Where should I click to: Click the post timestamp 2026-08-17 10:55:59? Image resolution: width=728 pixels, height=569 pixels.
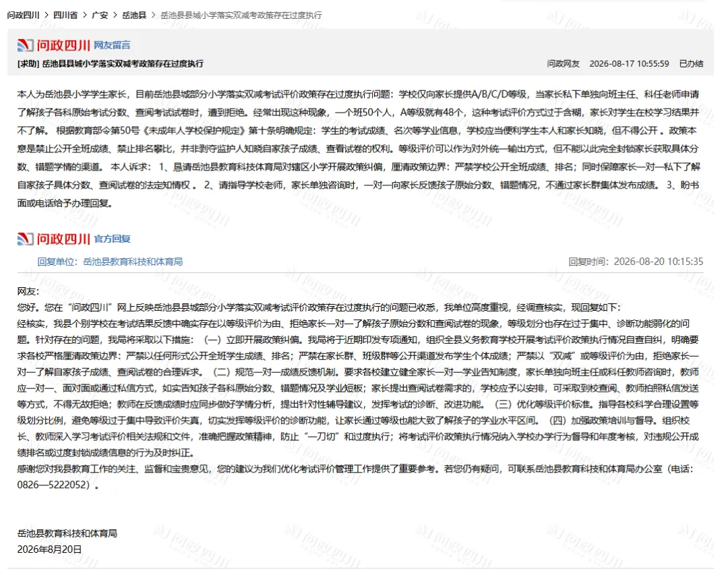[629, 63]
